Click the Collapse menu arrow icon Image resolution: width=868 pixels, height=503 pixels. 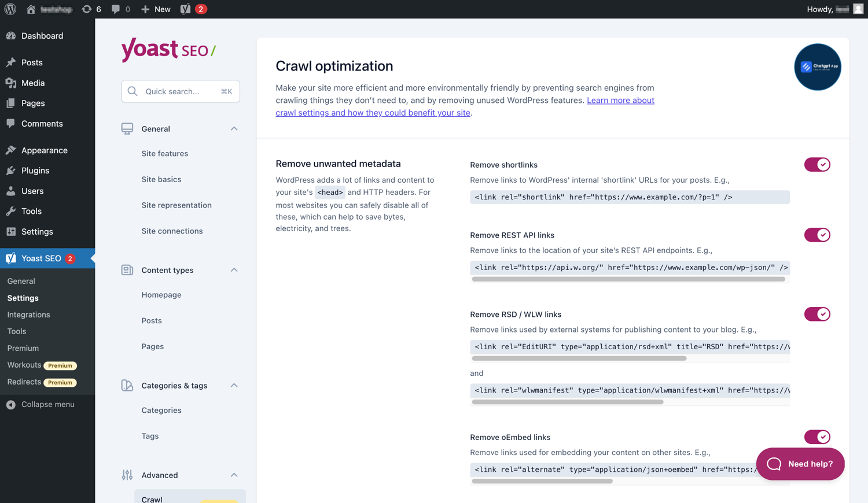11,405
